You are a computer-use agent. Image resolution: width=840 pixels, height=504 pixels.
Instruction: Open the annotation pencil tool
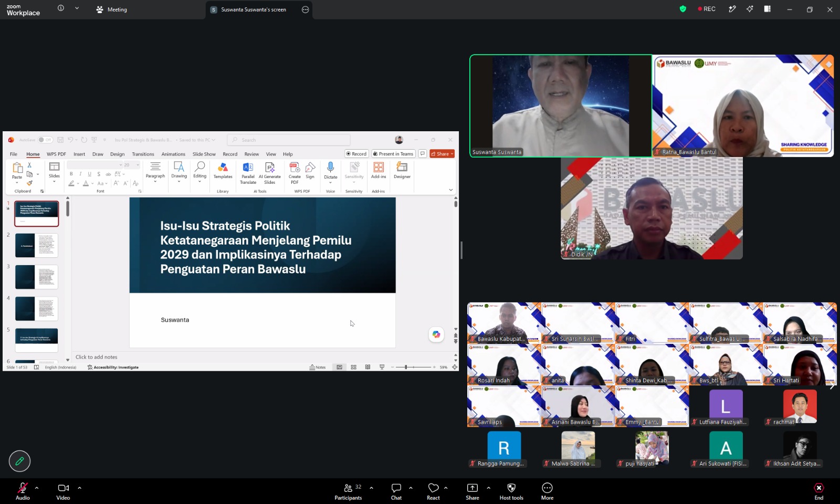[x=19, y=461]
